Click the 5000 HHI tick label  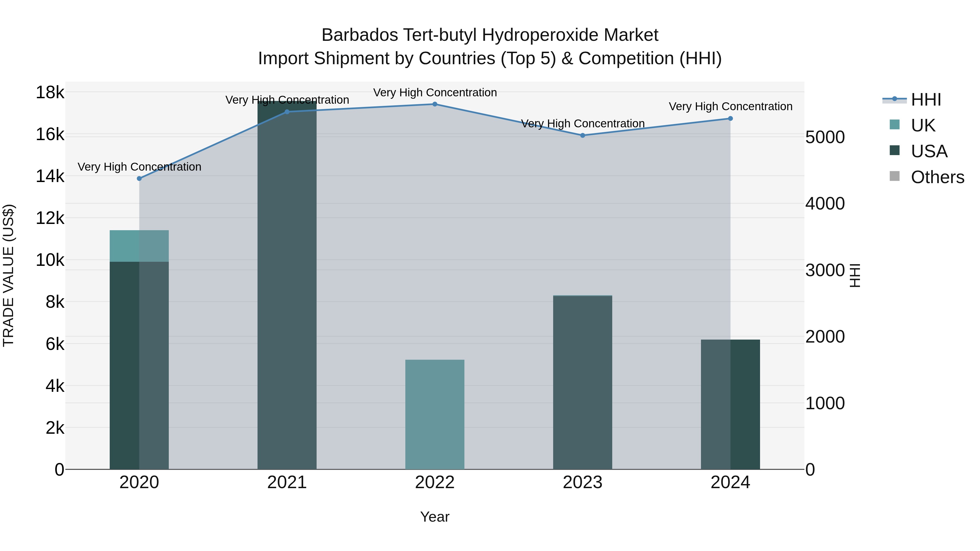[x=825, y=137]
